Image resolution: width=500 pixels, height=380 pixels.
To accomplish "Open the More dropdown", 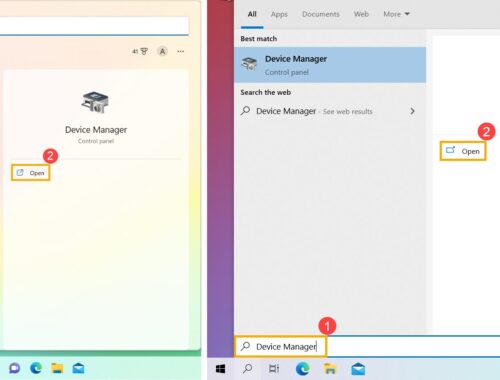I will [x=396, y=14].
